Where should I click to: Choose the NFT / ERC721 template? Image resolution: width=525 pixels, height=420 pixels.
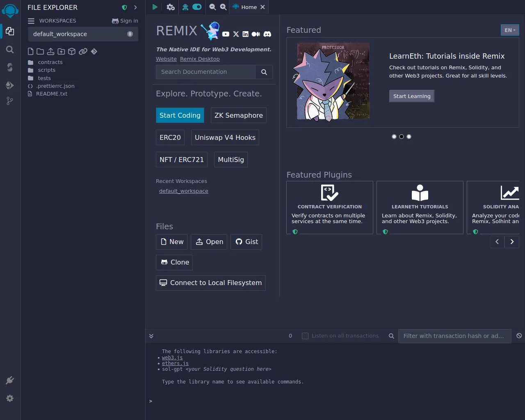coord(182,160)
